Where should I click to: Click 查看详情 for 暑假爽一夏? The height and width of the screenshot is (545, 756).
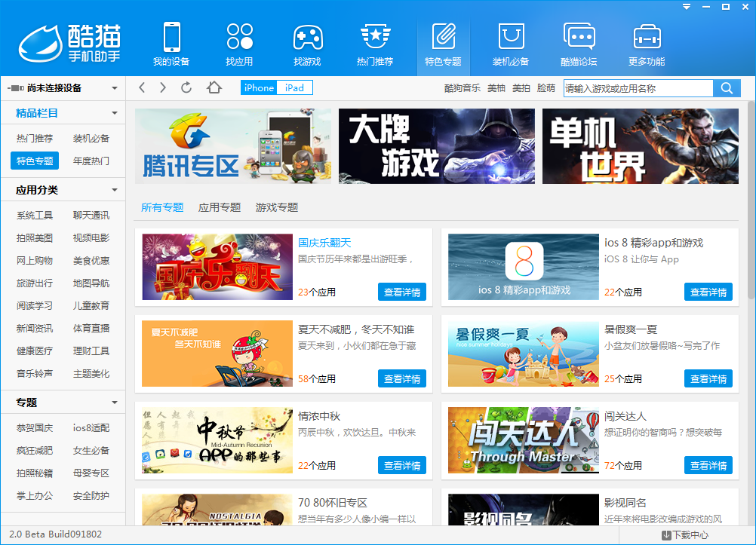pyautogui.click(x=708, y=378)
